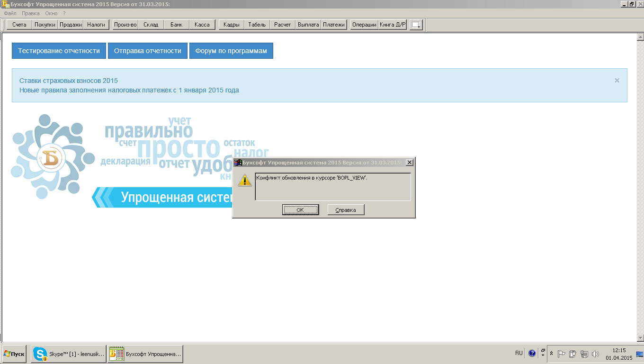Open the Файл menu
This screenshot has width=644, height=364.
10,13
